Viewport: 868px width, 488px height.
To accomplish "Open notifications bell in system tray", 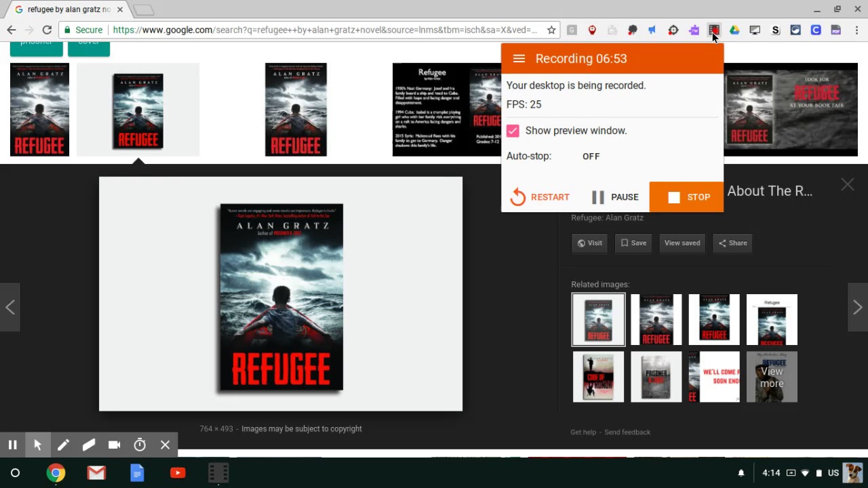I will click(x=741, y=472).
